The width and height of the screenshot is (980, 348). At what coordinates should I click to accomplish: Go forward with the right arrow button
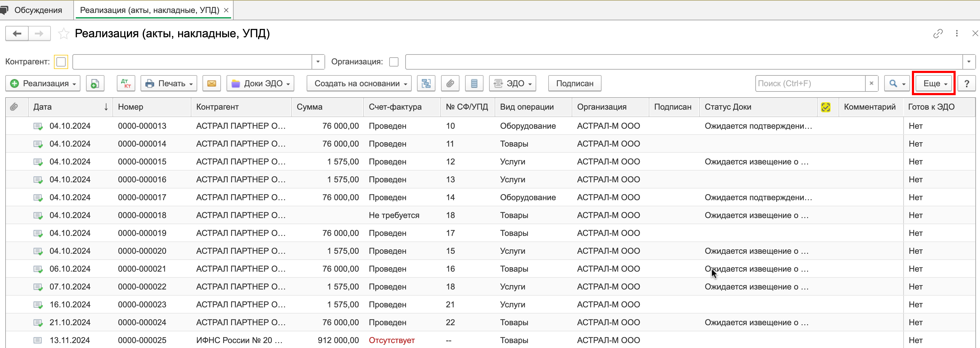tap(39, 34)
